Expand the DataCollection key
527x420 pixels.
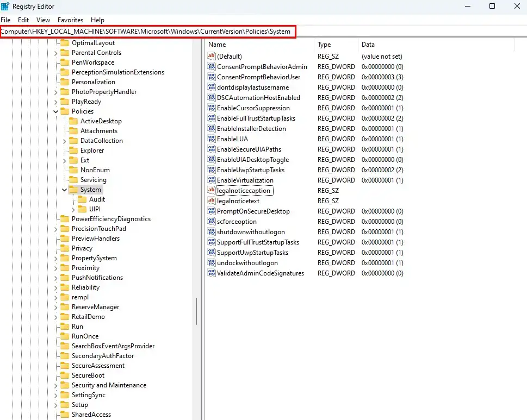click(x=65, y=141)
